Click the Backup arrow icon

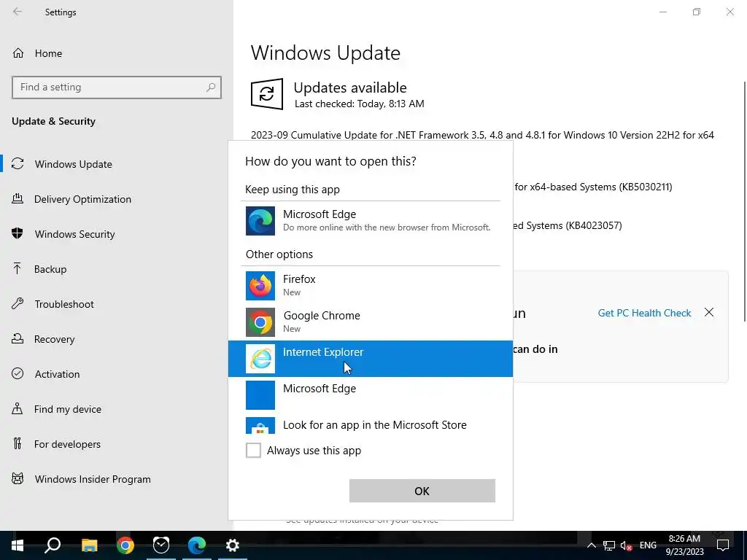[18, 268]
